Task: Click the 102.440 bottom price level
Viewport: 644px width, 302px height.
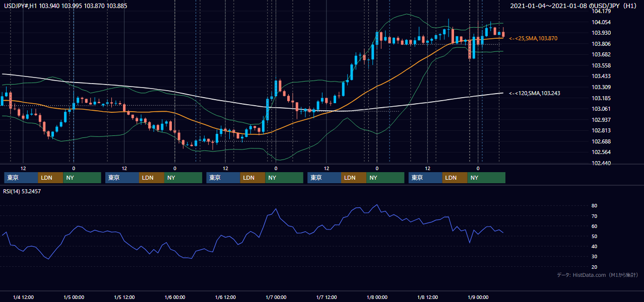Action: 601,163
